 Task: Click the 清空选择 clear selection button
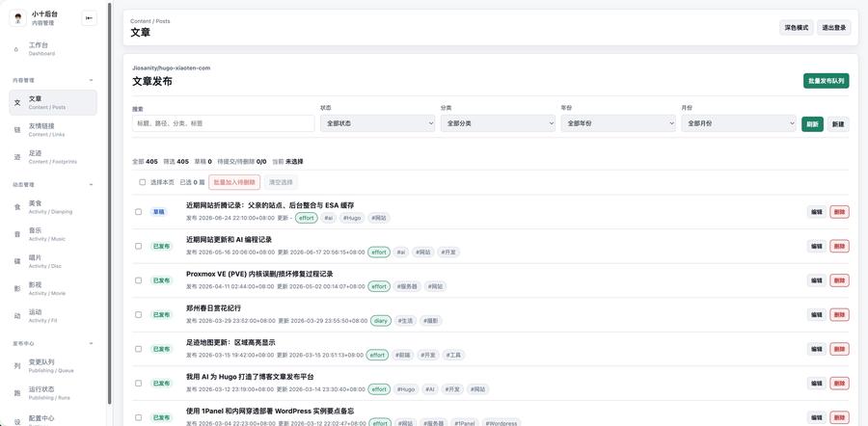tap(281, 182)
